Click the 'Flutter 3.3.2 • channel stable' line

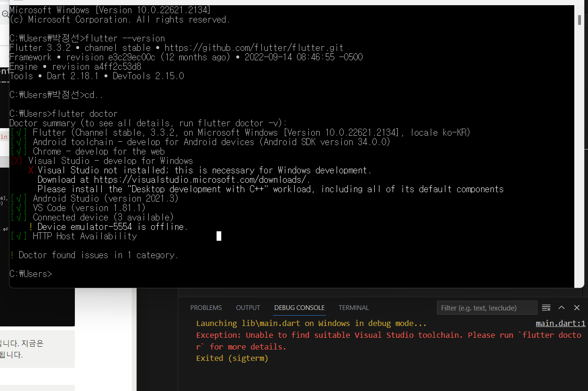point(176,48)
